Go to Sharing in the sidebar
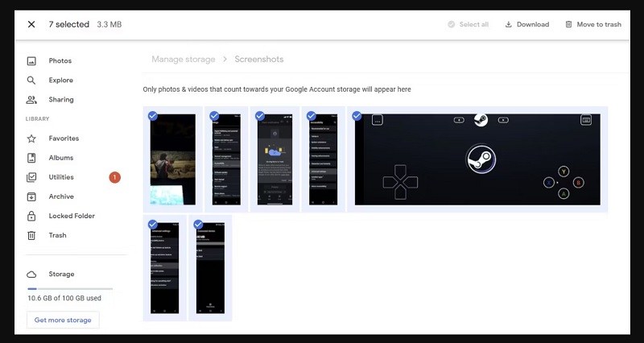644x343 pixels. tap(60, 100)
